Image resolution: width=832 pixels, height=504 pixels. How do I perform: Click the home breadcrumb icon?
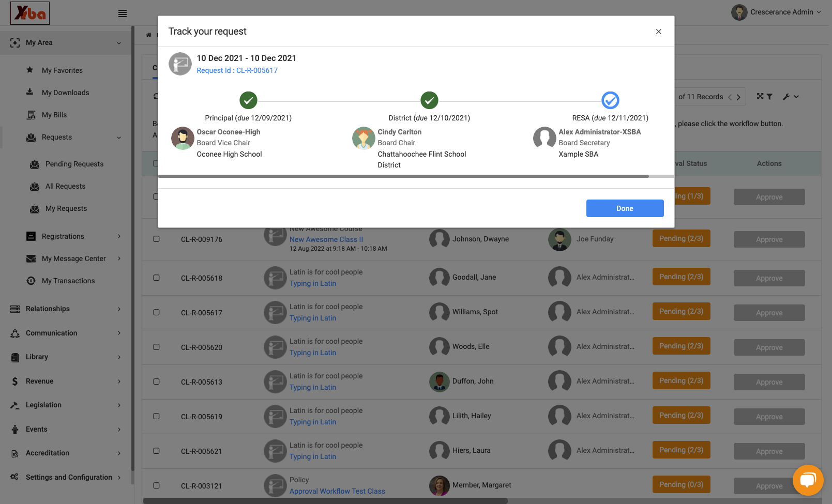point(149,35)
